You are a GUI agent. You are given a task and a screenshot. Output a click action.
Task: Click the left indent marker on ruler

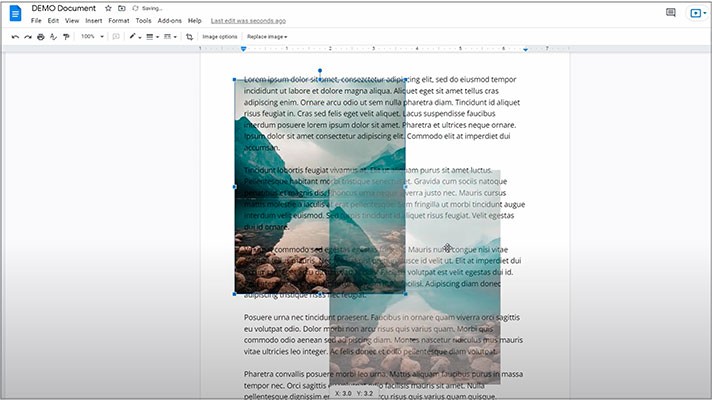(243, 49)
